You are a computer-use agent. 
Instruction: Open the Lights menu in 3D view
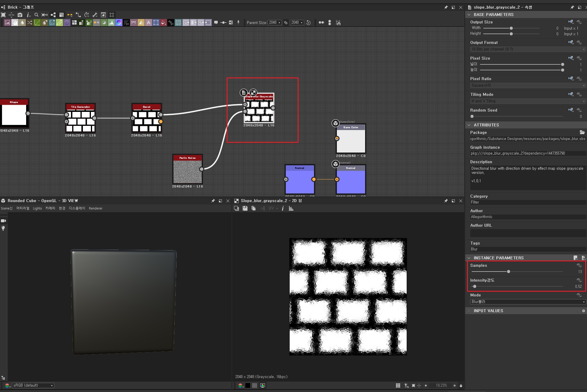click(37, 208)
